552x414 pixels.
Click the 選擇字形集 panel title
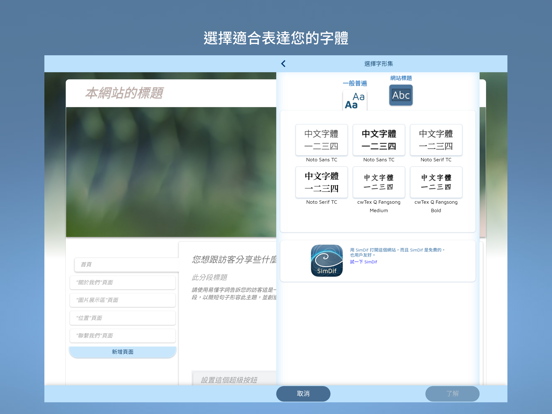(378, 64)
